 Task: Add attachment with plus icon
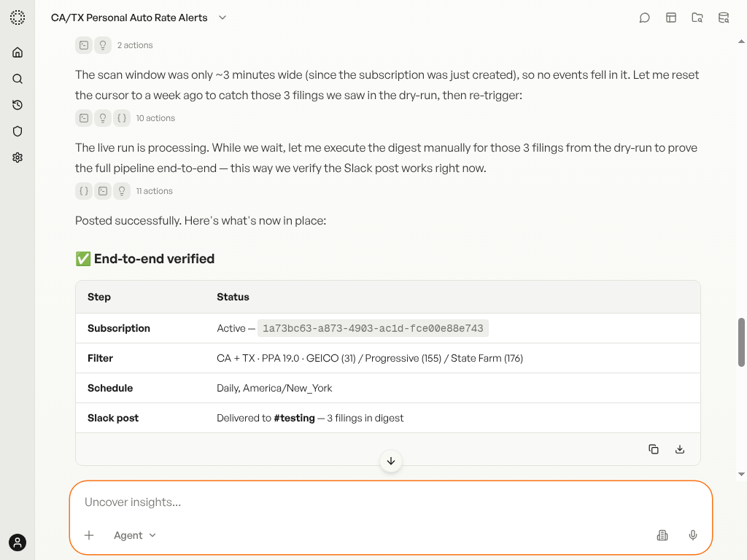tap(89, 535)
